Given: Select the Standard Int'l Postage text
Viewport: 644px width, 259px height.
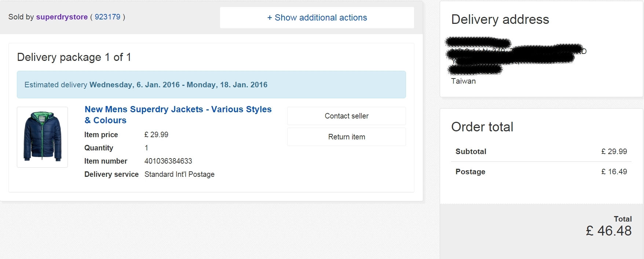Looking at the screenshot, I should (179, 174).
